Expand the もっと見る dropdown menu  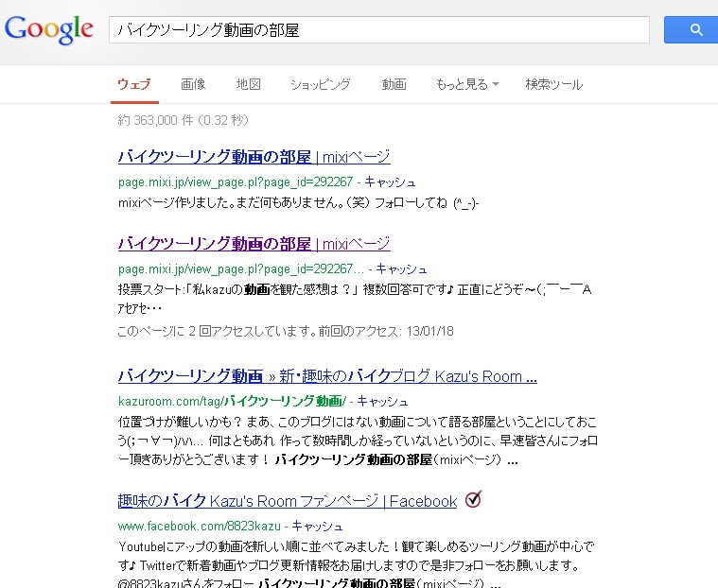467,85
